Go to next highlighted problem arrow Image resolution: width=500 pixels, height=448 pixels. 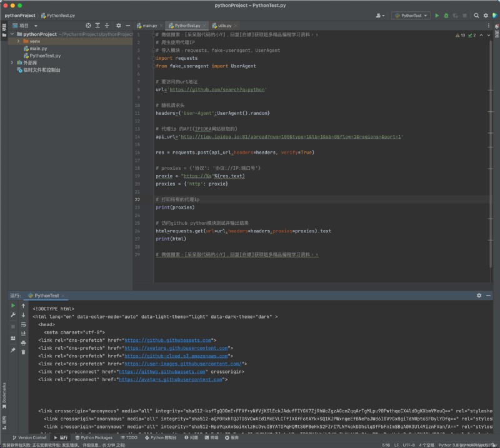[489, 35]
